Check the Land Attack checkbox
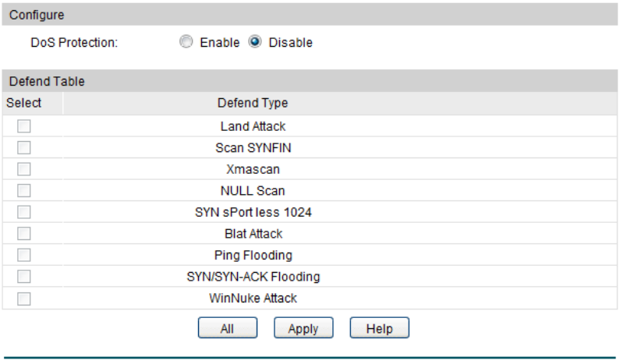 (24, 126)
